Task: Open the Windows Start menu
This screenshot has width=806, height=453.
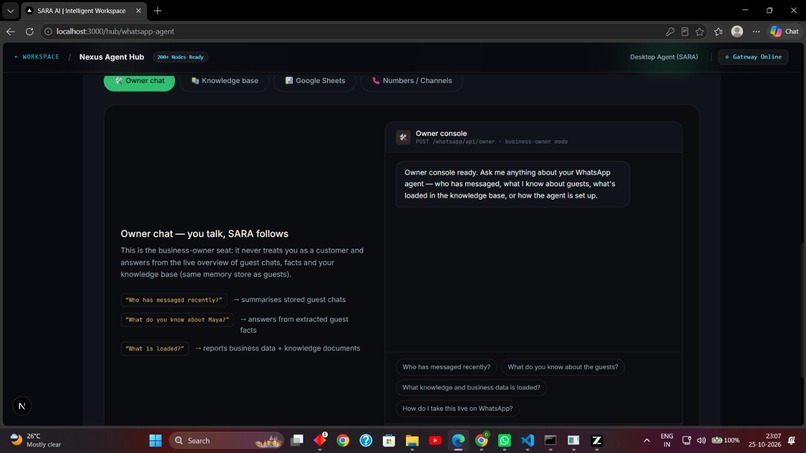Action: click(x=155, y=441)
